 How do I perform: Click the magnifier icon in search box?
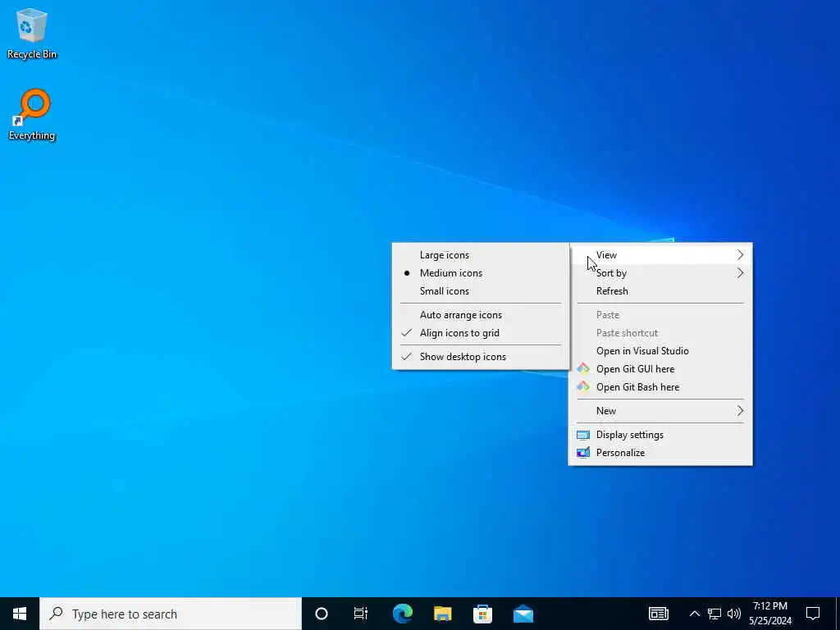click(56, 614)
